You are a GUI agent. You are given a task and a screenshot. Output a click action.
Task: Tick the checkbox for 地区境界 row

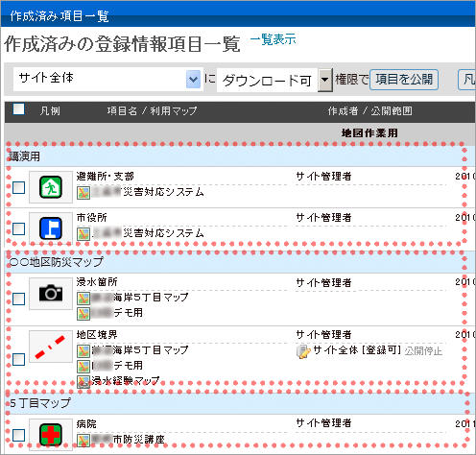(x=18, y=359)
